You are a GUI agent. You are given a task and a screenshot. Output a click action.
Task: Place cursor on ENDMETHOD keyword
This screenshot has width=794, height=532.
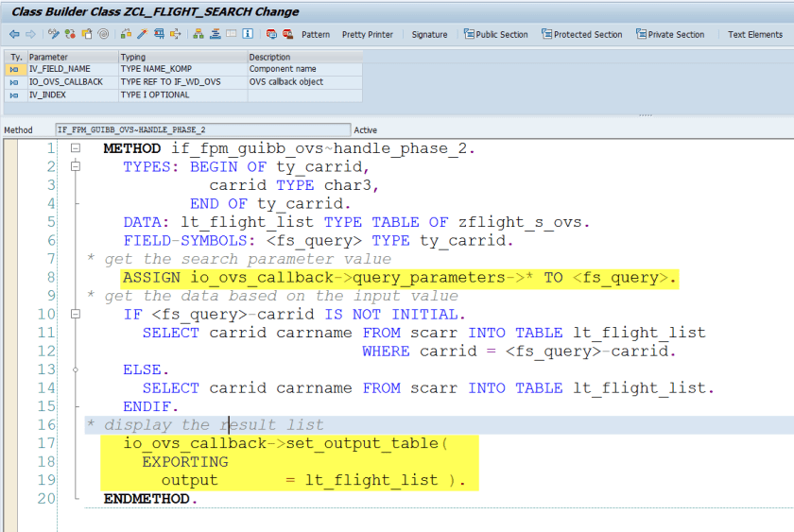click(147, 499)
